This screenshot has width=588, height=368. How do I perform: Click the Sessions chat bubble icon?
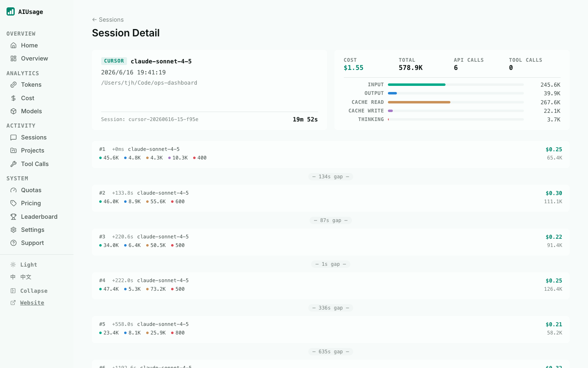13,137
